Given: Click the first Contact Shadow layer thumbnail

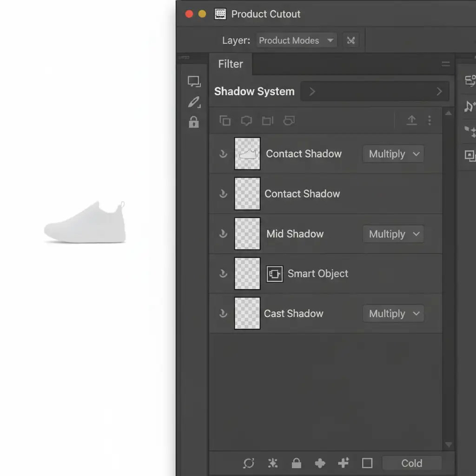Looking at the screenshot, I should (247, 154).
